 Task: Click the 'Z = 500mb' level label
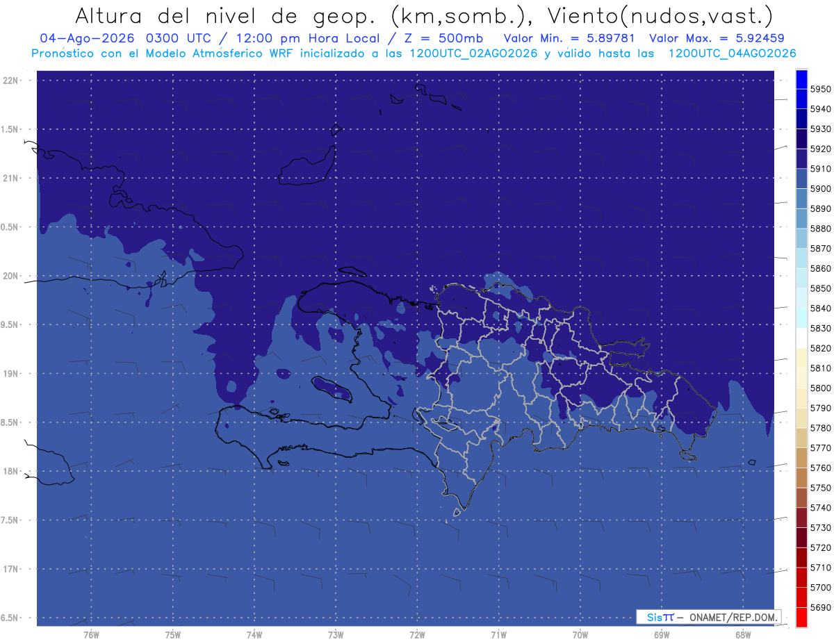tap(443, 39)
